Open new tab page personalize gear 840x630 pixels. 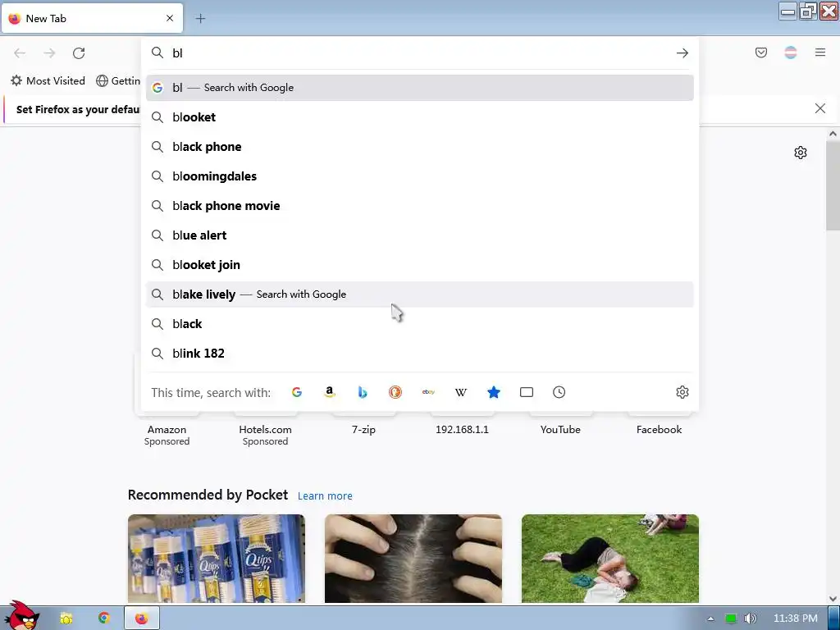801,153
